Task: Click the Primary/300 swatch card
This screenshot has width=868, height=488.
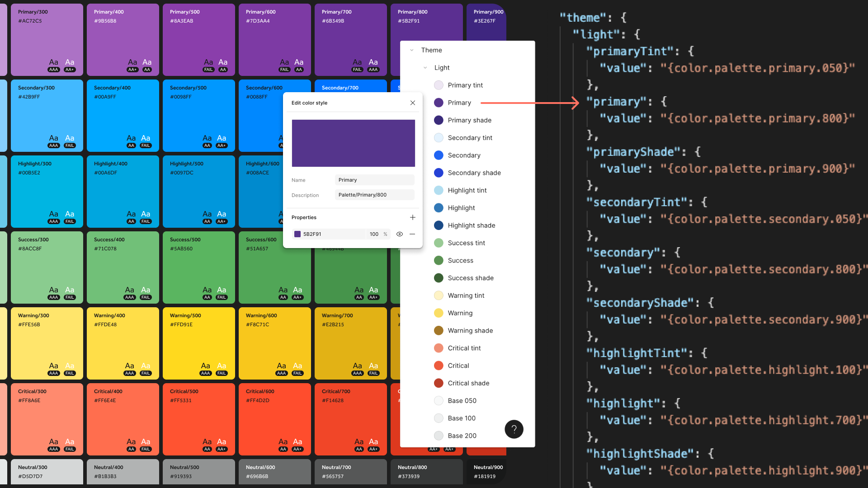Action: coord(47,40)
